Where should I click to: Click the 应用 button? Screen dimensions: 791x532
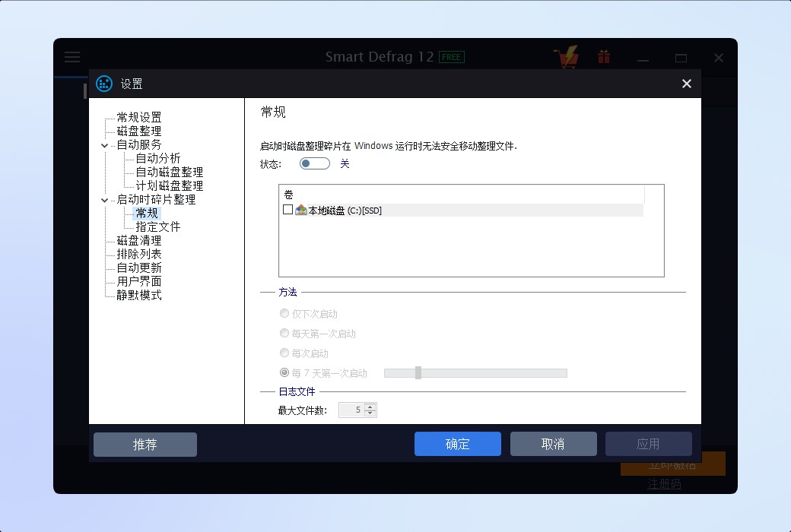(648, 444)
